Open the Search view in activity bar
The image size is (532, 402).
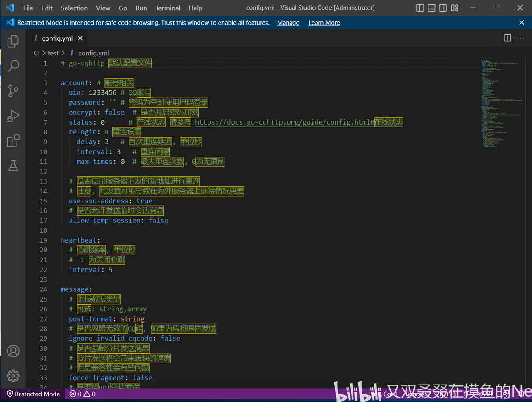pyautogui.click(x=13, y=66)
